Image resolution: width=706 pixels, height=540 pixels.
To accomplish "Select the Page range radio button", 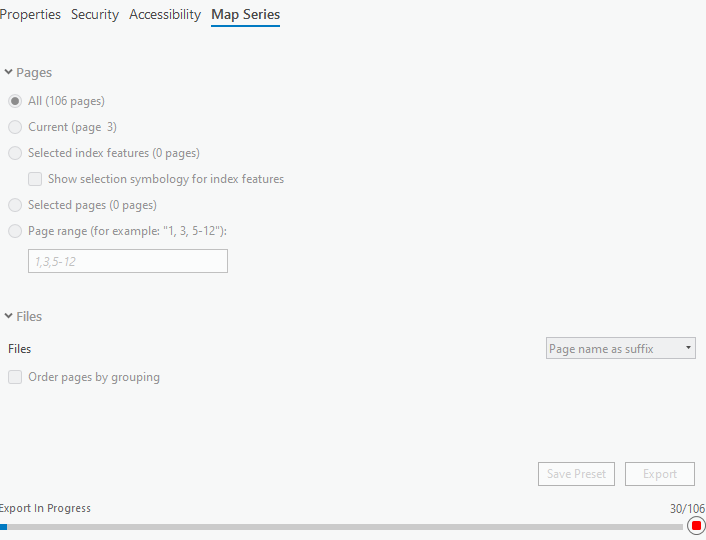I will click(15, 231).
